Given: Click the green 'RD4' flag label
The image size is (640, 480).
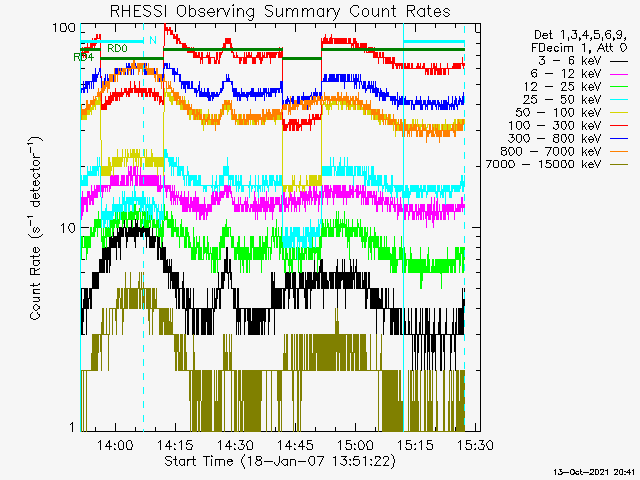Looking at the screenshot, I should coord(83,57).
